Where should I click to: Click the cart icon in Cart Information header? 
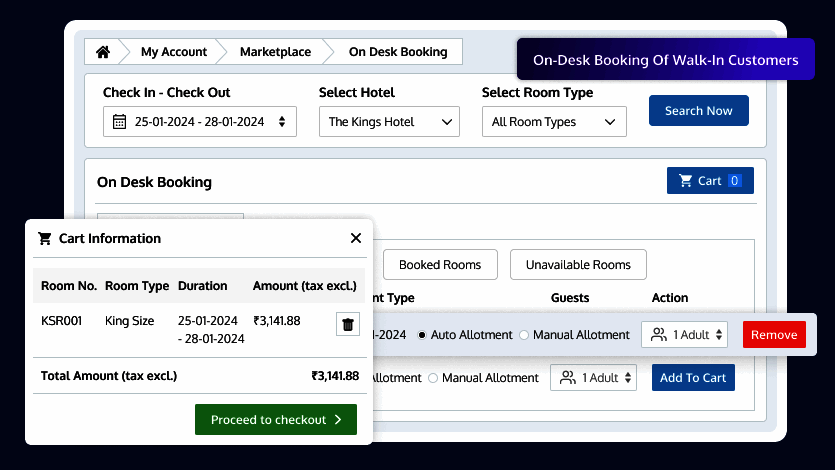point(44,238)
